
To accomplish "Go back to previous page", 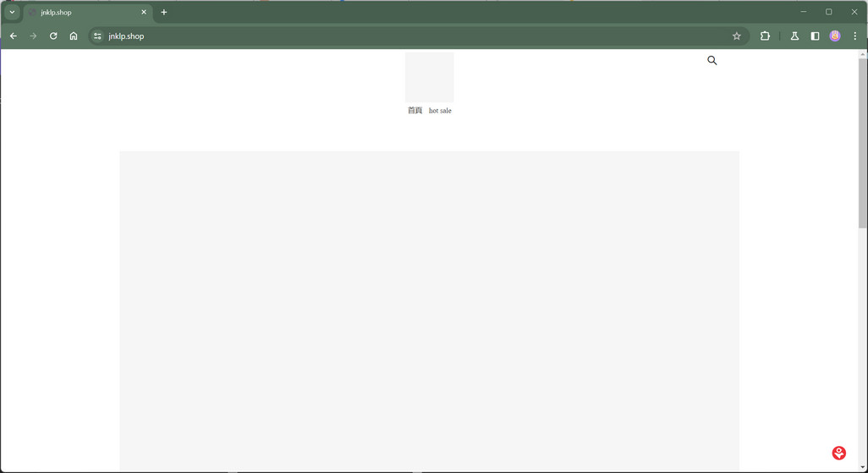I will [14, 36].
